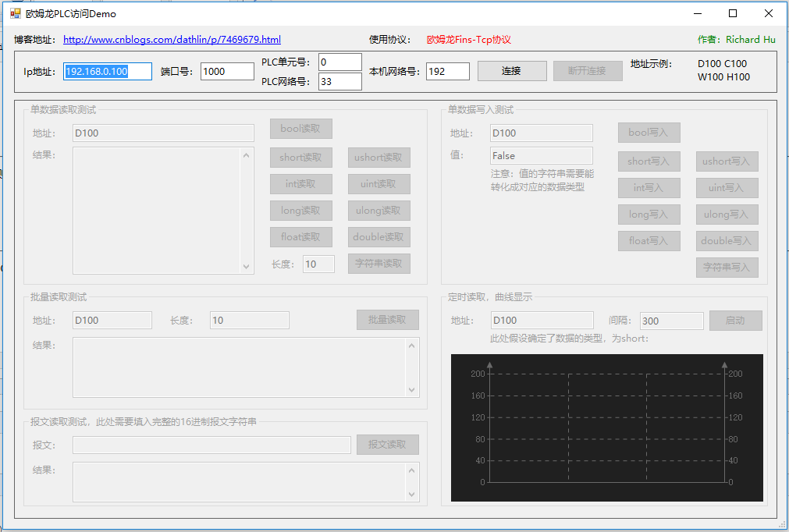Click the 连接 connect button
The image size is (789, 532).
(x=512, y=71)
